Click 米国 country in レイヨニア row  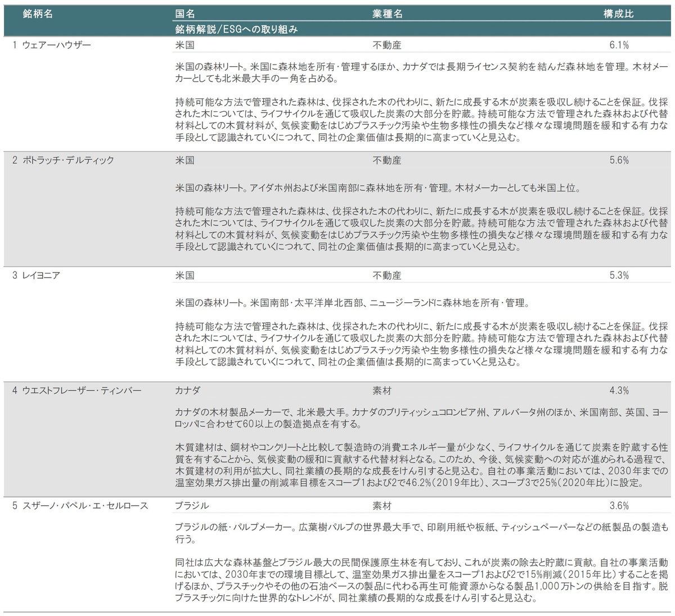coord(184,275)
